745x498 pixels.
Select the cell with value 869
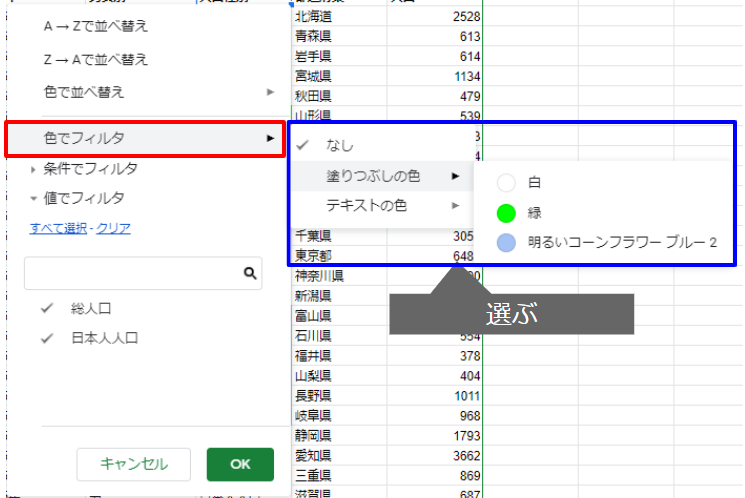pos(435,476)
